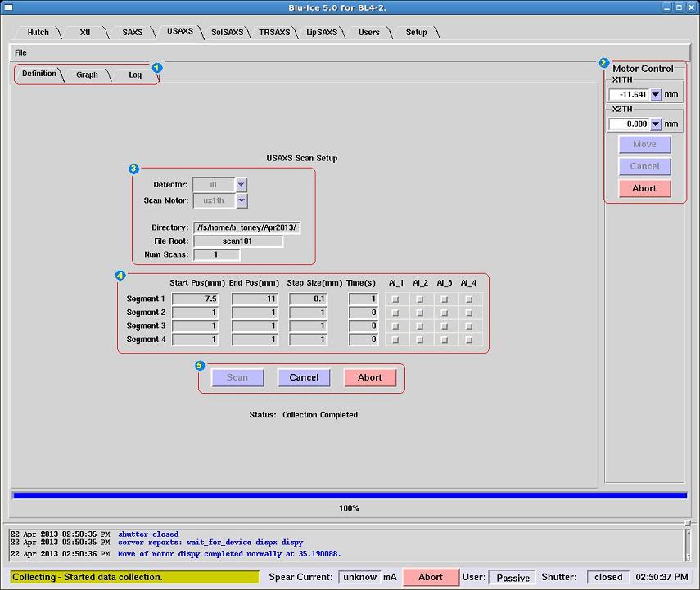Screen dimensions: 700x590
Task: Tick AI_2 checkbox for Segment 3
Action: pyautogui.click(x=420, y=327)
